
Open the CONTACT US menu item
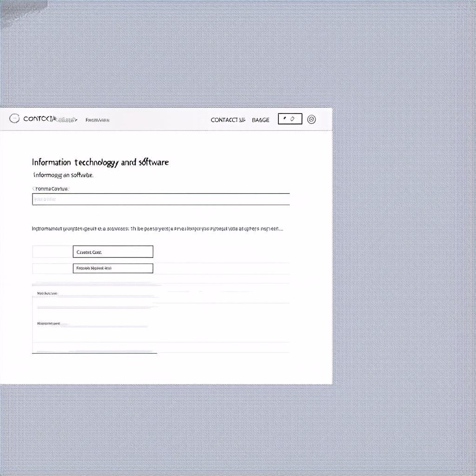point(228,120)
